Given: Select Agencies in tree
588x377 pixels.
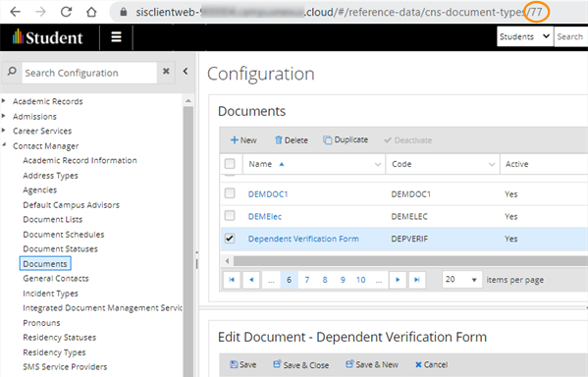Looking at the screenshot, I should (39, 189).
